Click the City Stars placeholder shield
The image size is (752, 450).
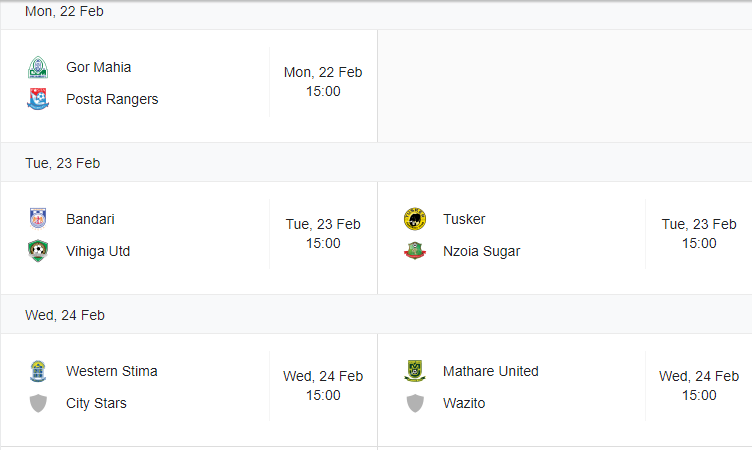pos(38,403)
